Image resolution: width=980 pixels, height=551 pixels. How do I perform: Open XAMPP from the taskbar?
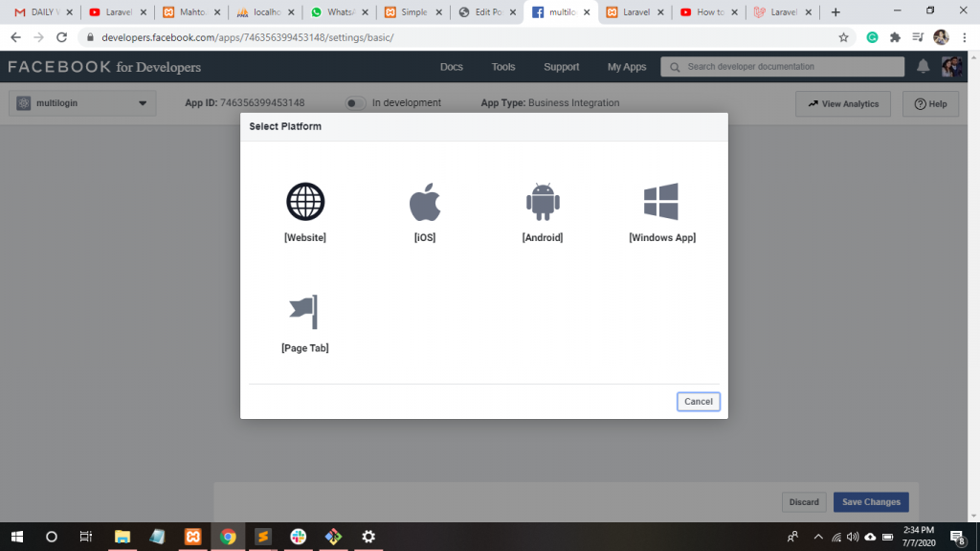pyautogui.click(x=193, y=537)
